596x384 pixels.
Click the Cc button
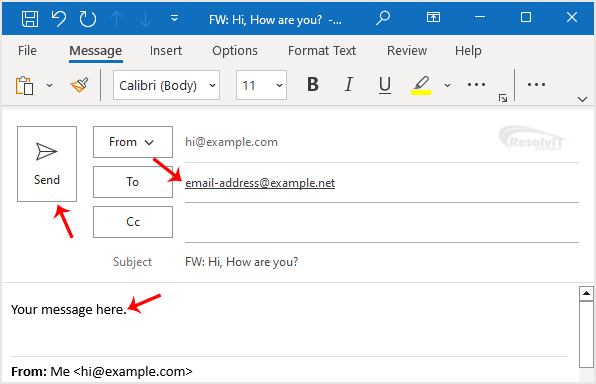click(133, 222)
